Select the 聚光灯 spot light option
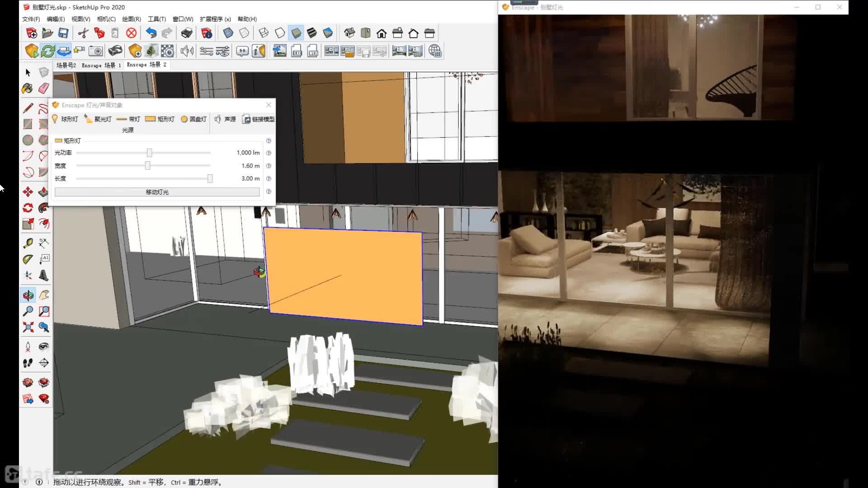868x488 pixels. [98, 119]
